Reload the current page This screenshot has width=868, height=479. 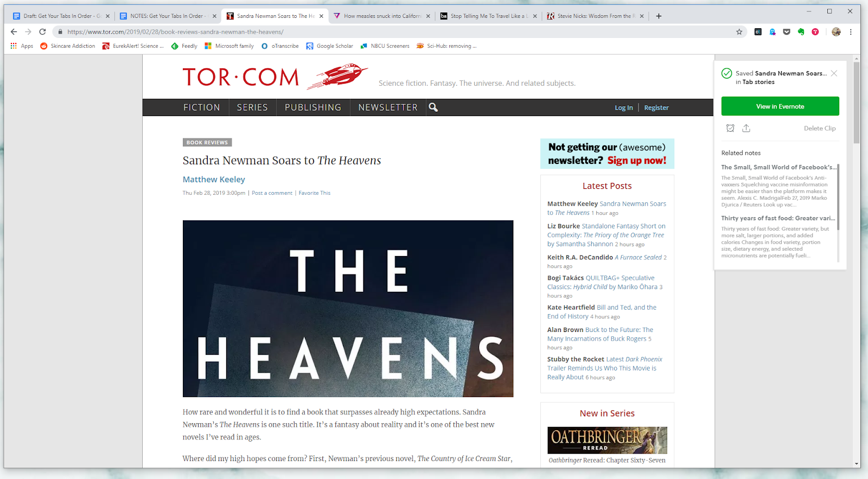(x=42, y=32)
